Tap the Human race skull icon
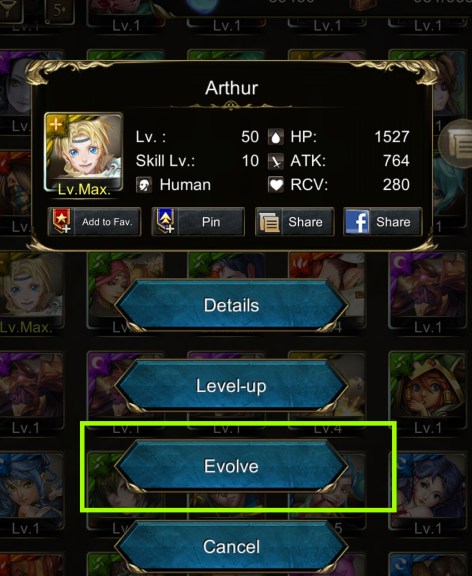This screenshot has width=472, height=576. [144, 184]
